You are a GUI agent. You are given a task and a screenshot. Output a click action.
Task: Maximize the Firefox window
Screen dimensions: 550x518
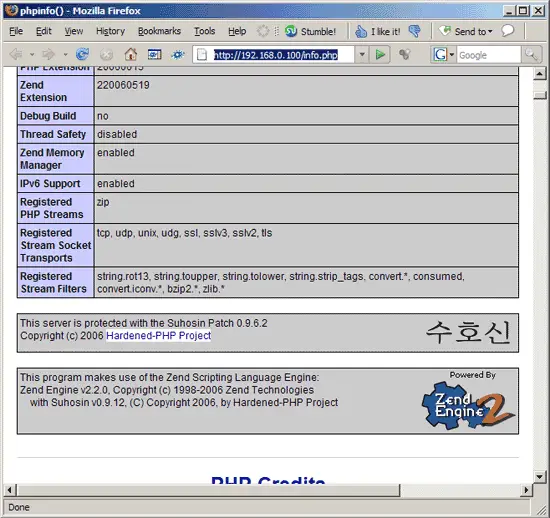pos(523,11)
